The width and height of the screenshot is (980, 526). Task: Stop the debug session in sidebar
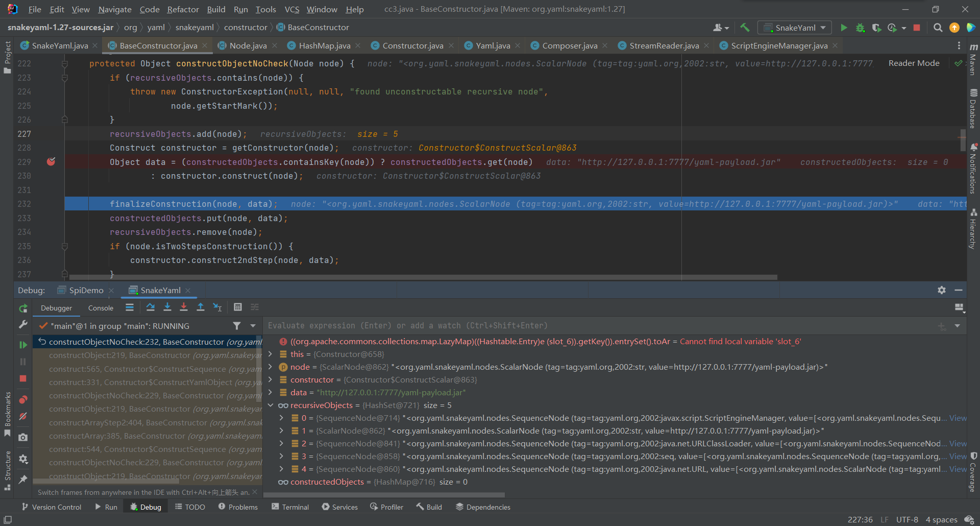(23, 378)
